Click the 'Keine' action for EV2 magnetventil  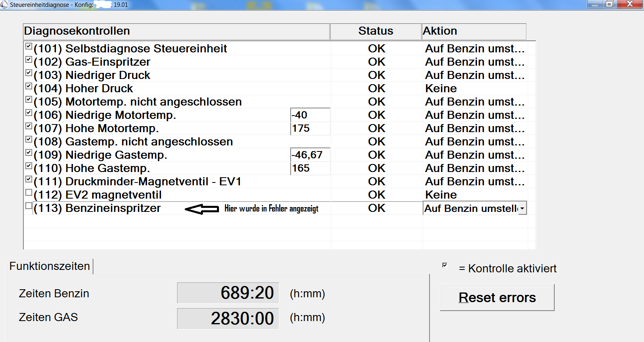pyautogui.click(x=441, y=195)
